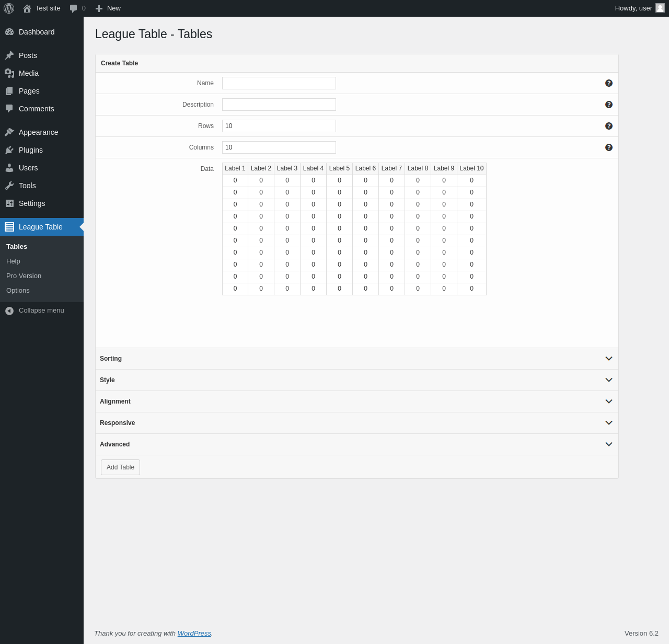Screen dimensions: 669x644
Task: Click the WordPress logo icon
Action: click(9, 8)
